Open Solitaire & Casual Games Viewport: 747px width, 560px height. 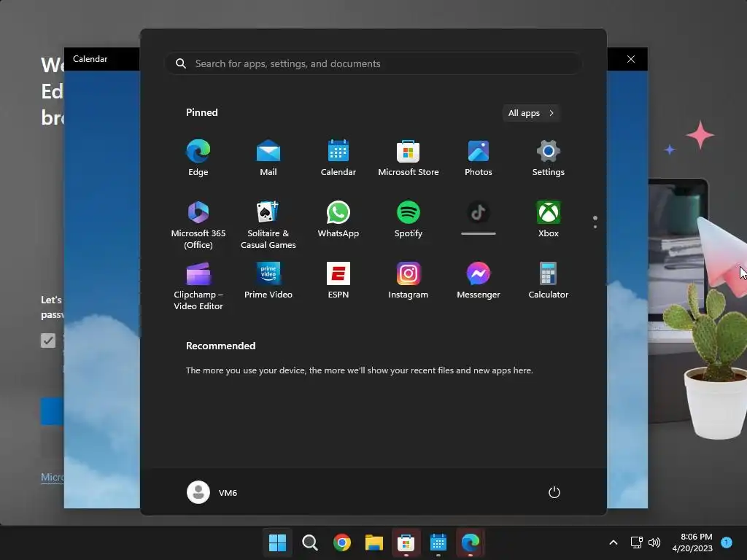pos(268,225)
